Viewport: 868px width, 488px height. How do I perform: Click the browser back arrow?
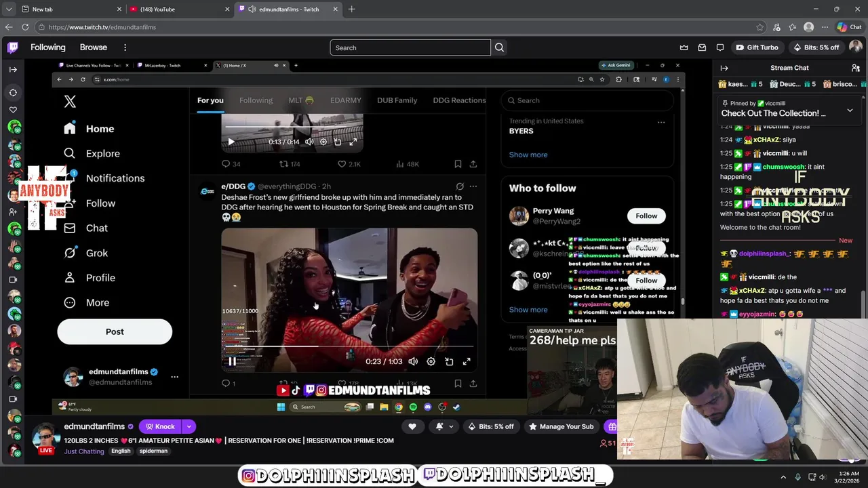[9, 27]
